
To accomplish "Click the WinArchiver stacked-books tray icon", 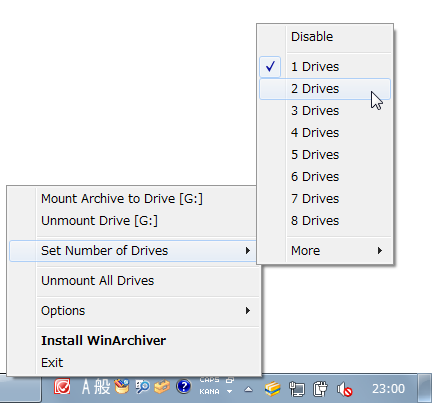I will [x=273, y=389].
